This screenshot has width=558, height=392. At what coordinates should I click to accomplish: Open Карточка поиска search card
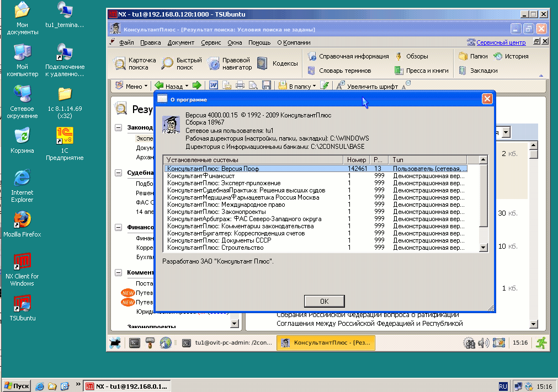[x=135, y=63]
